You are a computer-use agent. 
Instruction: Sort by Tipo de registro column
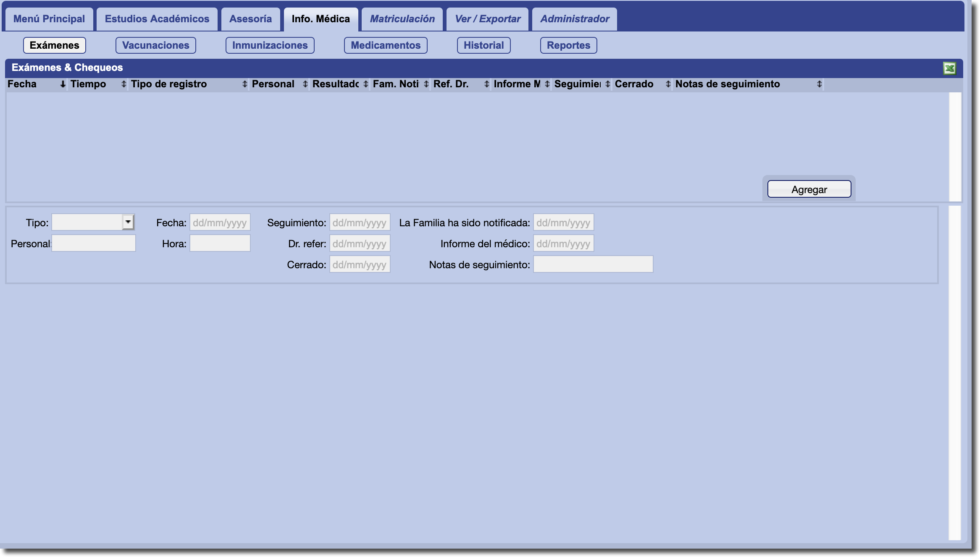pyautogui.click(x=244, y=84)
